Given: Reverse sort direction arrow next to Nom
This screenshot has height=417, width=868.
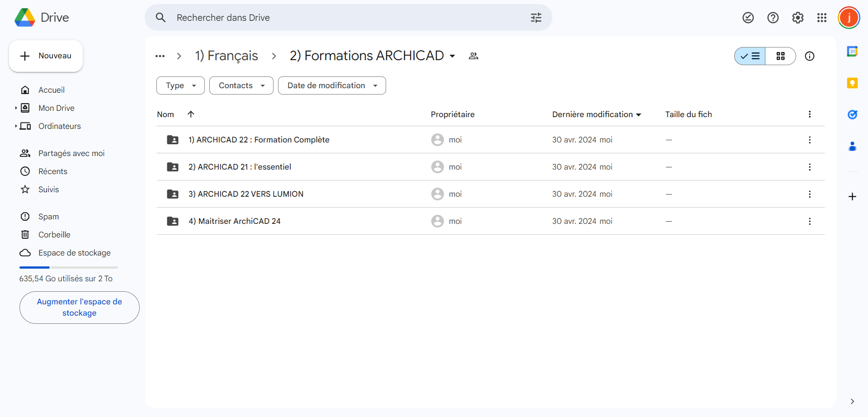Looking at the screenshot, I should click(x=191, y=114).
